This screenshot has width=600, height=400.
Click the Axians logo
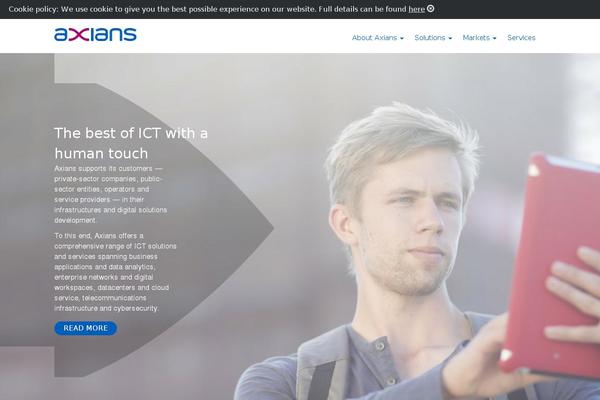point(95,34)
